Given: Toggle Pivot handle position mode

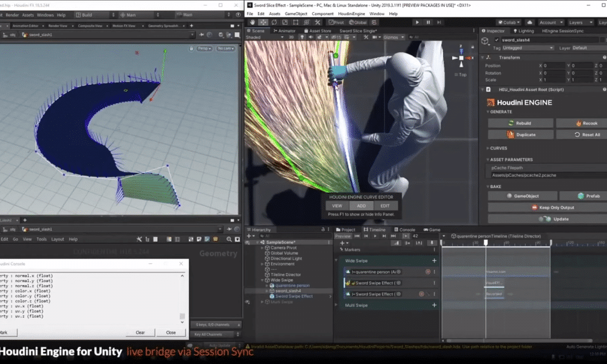Looking at the screenshot, I should click(x=336, y=22).
